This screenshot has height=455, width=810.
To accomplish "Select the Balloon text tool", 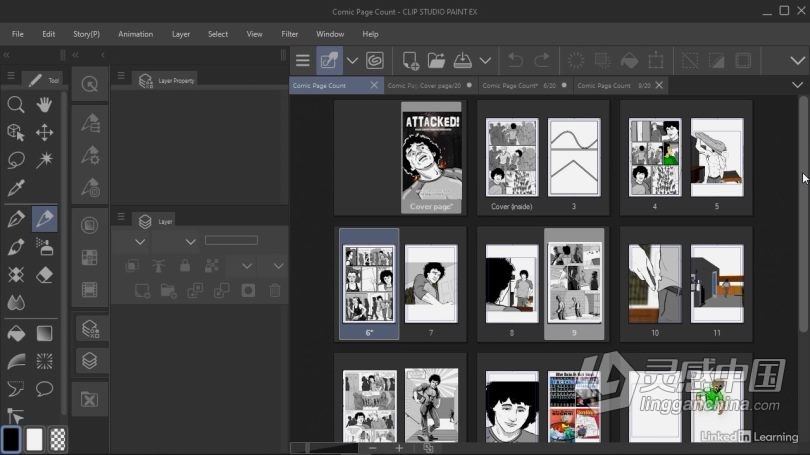I will point(44,388).
